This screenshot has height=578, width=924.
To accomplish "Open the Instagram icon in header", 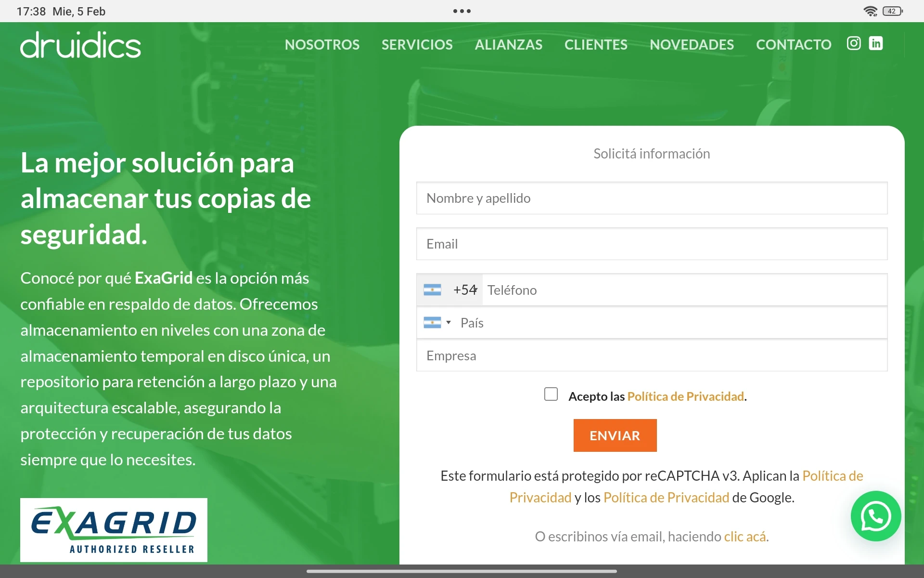I will pyautogui.click(x=854, y=43).
